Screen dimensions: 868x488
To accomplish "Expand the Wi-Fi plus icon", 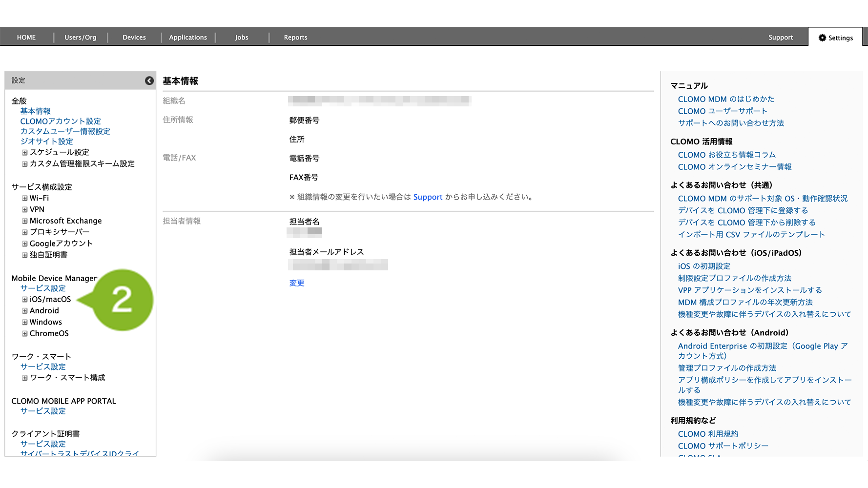I will point(24,198).
